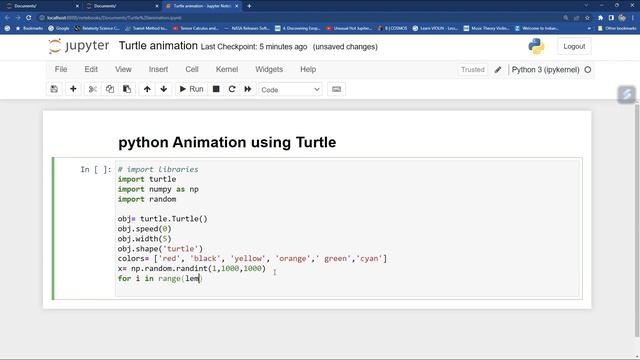Click the colors list code line

coord(252,259)
